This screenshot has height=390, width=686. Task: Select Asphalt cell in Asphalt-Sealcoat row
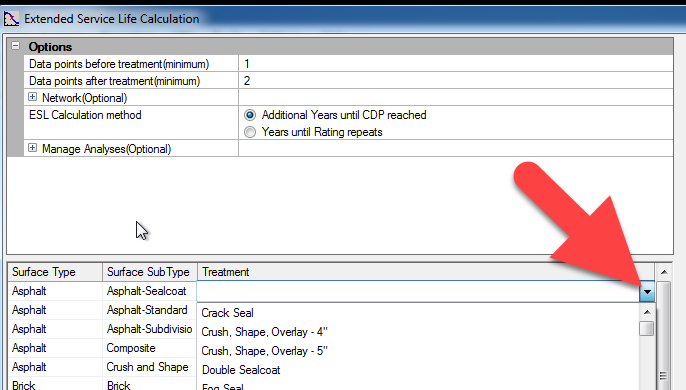55,291
